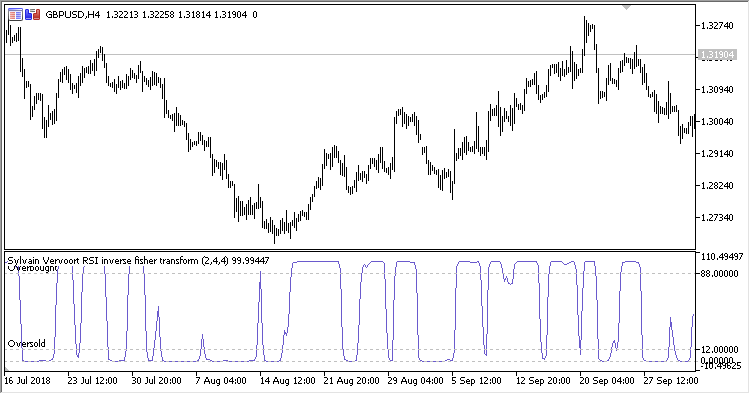Viewport: 750px width, 394px height.
Task: Click the Oversold level label
Action: coord(26,343)
